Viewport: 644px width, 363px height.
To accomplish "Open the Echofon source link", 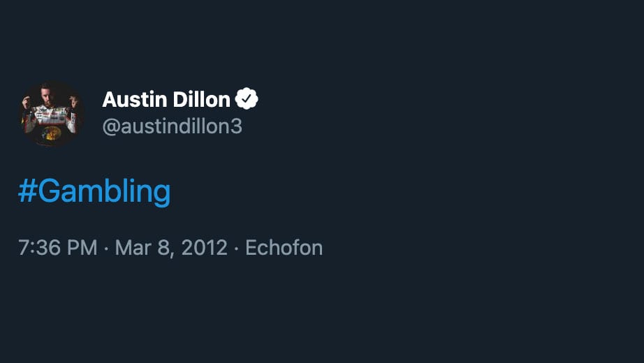I will point(284,248).
